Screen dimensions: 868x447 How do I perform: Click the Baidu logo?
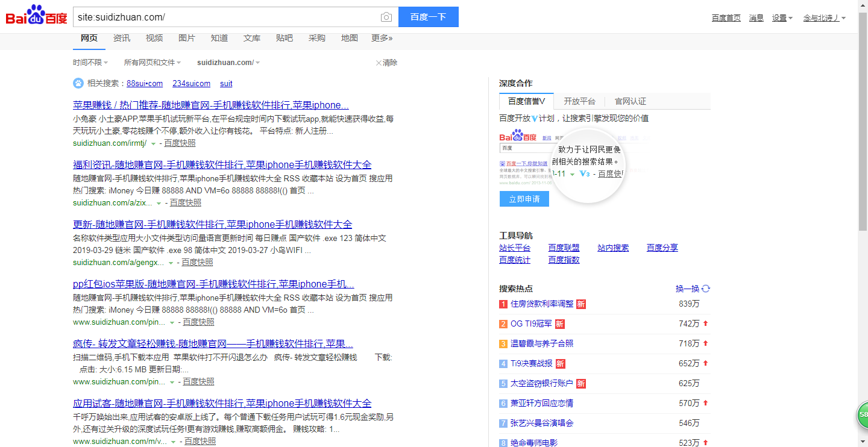point(37,16)
